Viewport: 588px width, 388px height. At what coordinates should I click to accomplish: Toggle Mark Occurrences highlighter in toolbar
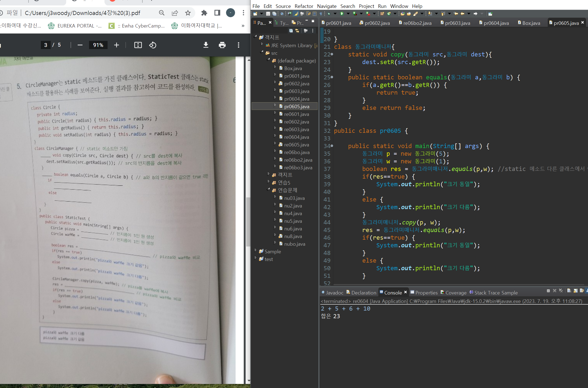[296, 14]
